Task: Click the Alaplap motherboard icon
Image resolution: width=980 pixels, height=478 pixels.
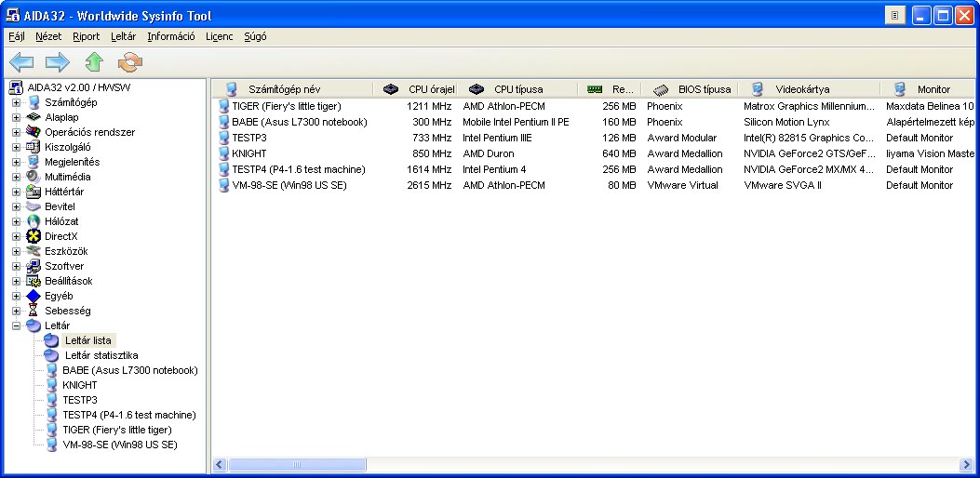Action: (34, 117)
